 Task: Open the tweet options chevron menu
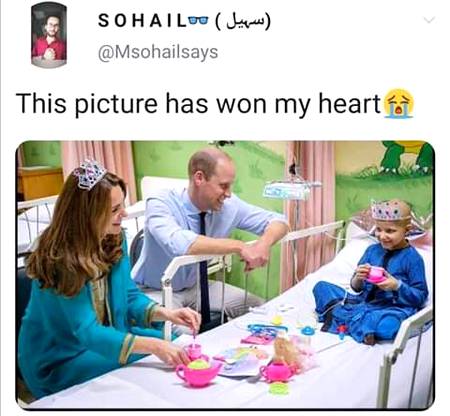click(x=429, y=20)
